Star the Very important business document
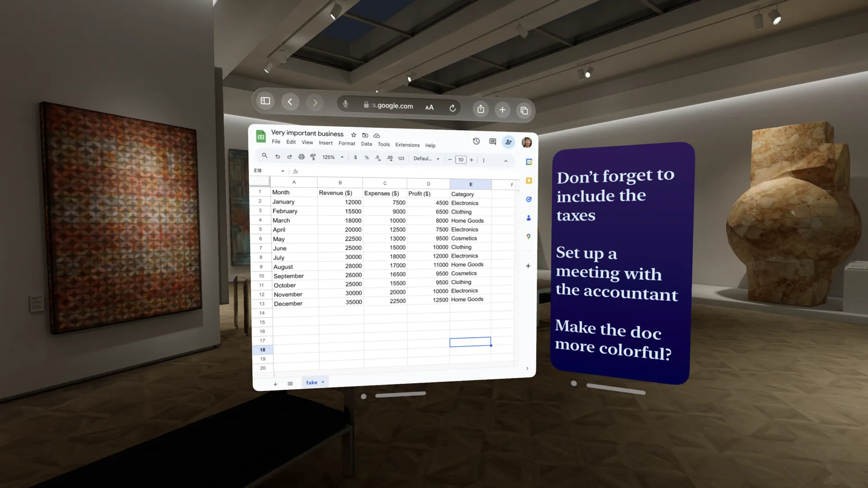Image resolution: width=868 pixels, height=488 pixels. coord(354,135)
